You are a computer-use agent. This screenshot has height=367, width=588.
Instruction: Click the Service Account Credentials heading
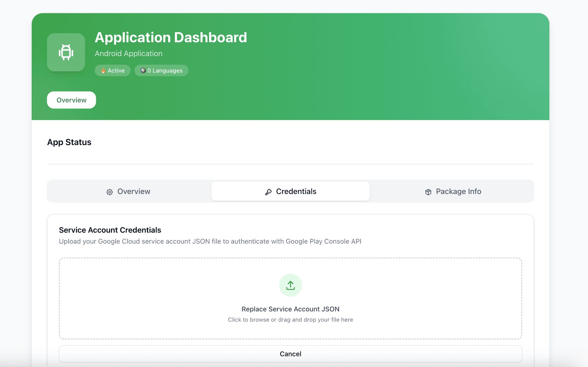point(110,230)
